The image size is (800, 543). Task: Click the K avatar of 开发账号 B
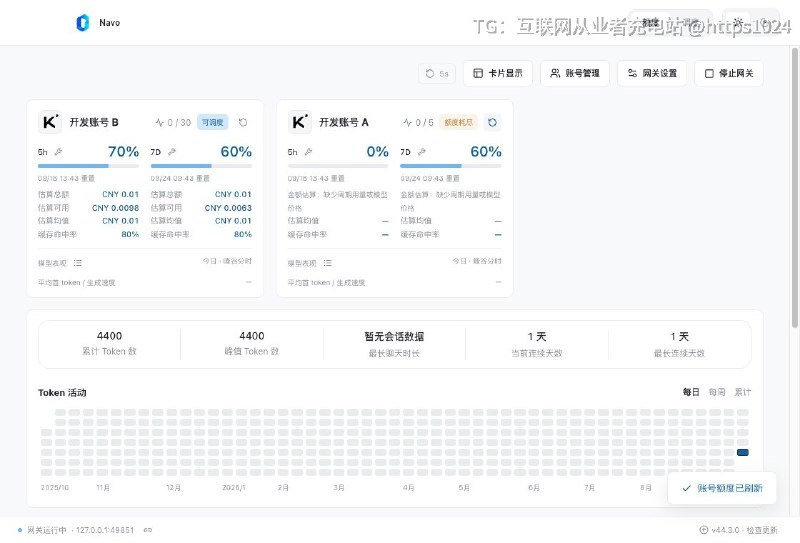pyautogui.click(x=50, y=122)
